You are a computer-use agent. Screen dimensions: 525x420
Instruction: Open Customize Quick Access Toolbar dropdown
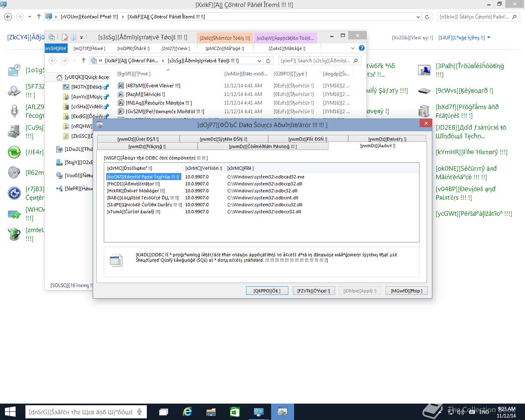[82, 37]
